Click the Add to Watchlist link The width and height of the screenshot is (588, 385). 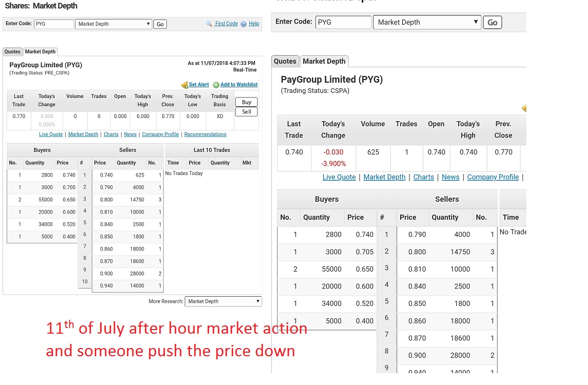239,84
